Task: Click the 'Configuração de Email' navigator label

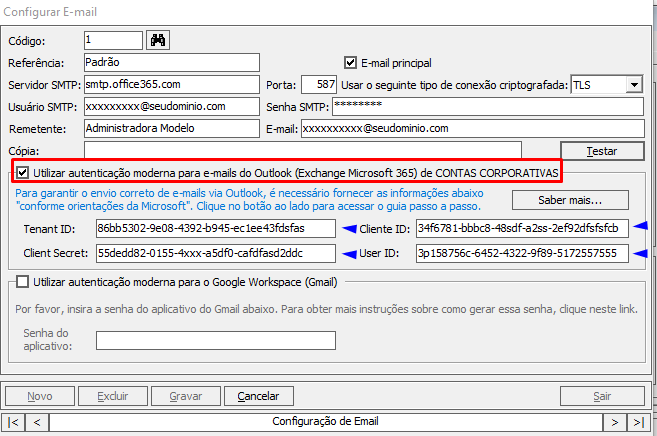Action: coord(326,422)
